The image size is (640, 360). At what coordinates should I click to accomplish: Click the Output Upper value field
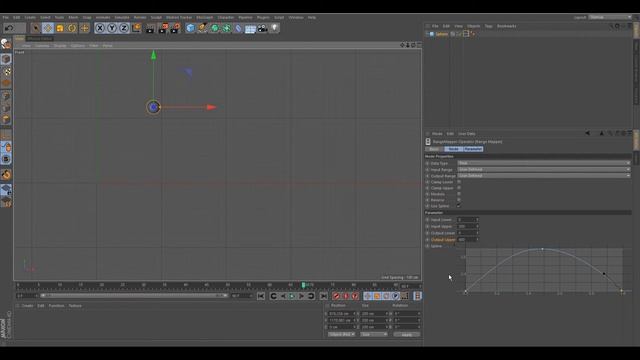(x=467, y=240)
